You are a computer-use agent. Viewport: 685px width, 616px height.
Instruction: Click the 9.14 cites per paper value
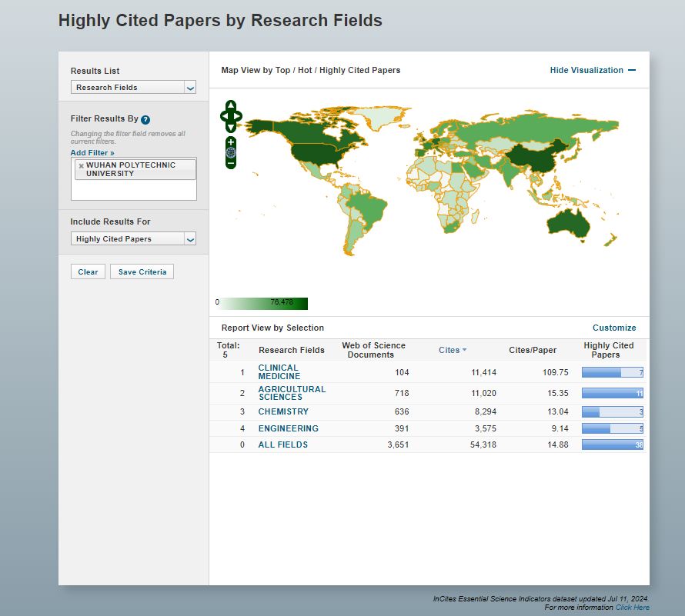point(560,428)
